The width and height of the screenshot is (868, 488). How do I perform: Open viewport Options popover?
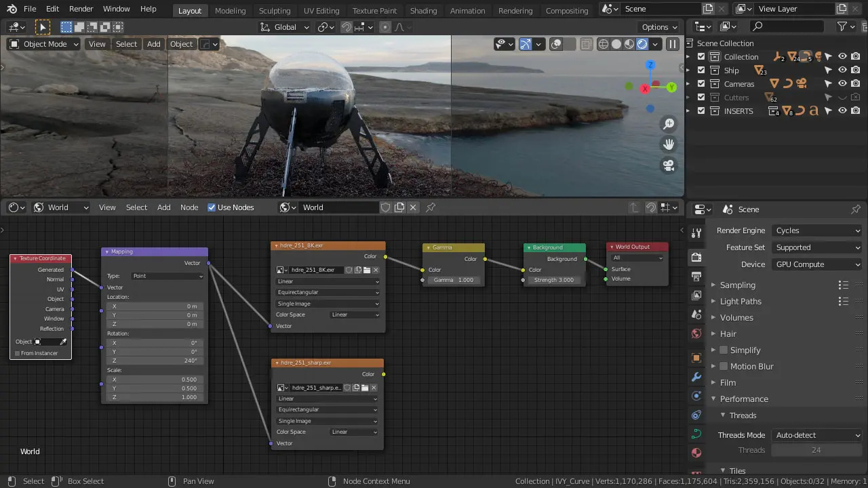tap(659, 27)
